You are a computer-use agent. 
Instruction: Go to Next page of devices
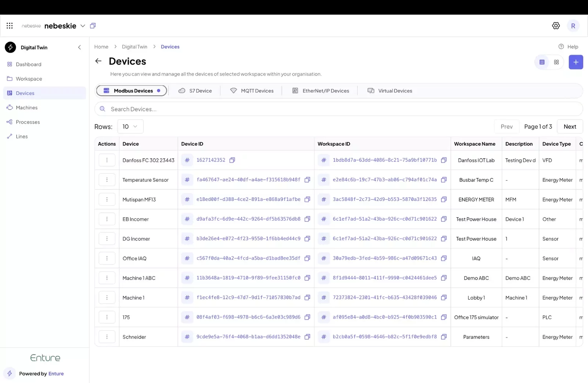[x=570, y=127]
